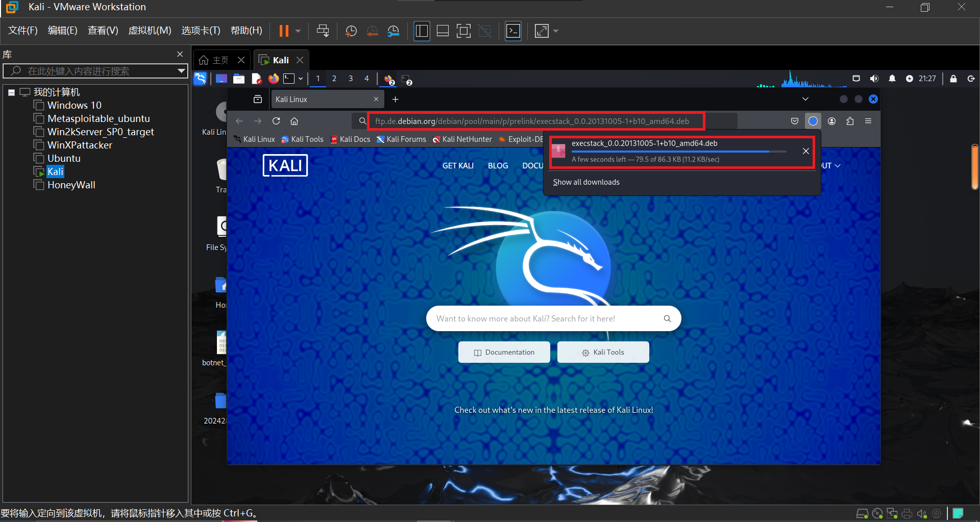This screenshot has height=522, width=980.
Task: Cancel the execstack download
Action: [805, 151]
